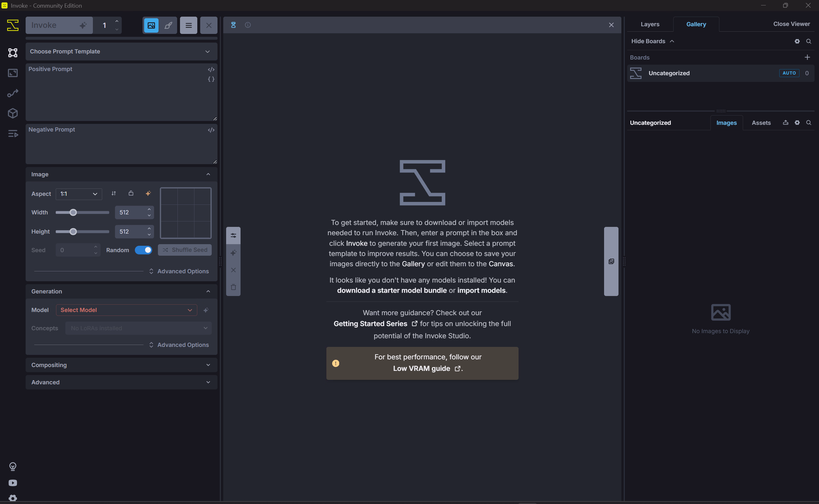819x504 pixels.
Task: Expand Choose Prompt Template dropdown
Action: 121,51
